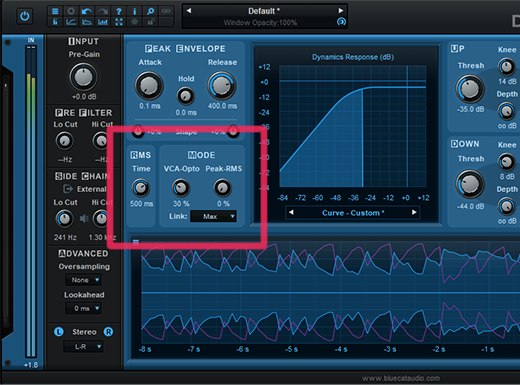Open help with the question mark icon
Image resolution: width=520 pixels, height=385 pixels.
click(x=119, y=11)
